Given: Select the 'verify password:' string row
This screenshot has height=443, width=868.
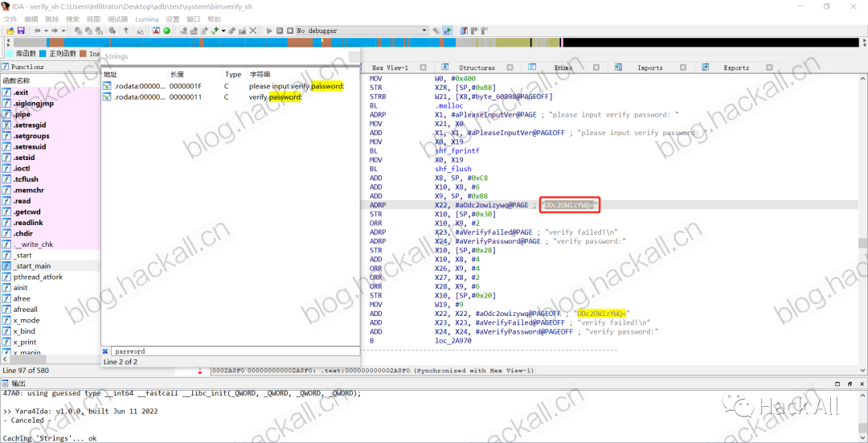Looking at the screenshot, I should tap(230, 97).
